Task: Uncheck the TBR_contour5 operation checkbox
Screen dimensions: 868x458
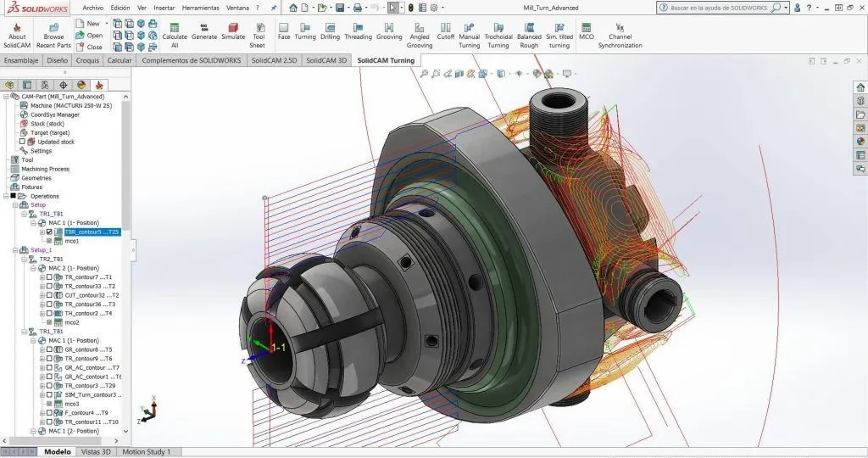Action: click(x=49, y=232)
